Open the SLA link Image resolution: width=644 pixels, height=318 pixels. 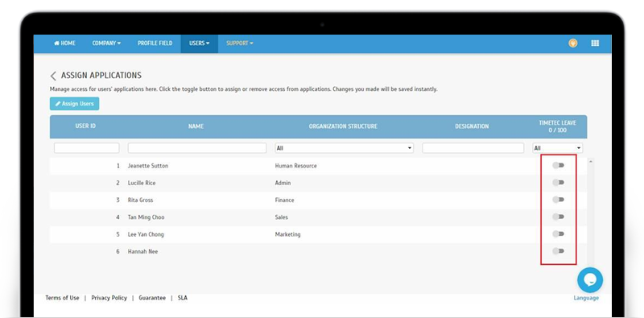pyautogui.click(x=183, y=298)
